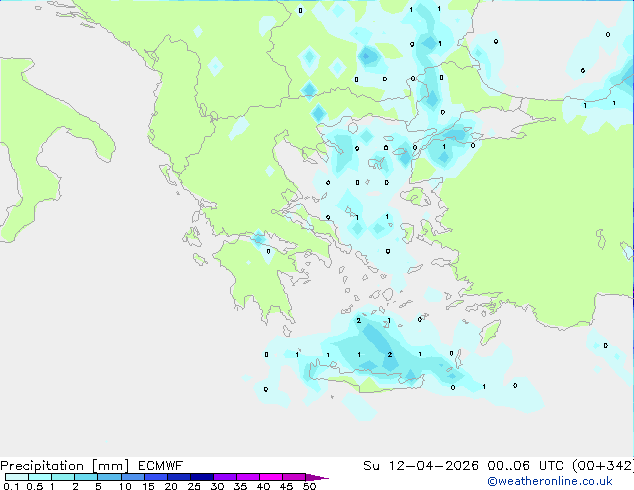Viewport: 634px width, 490px height.
Task: Click the 25–30 mm legend color box
Action: [202, 477]
